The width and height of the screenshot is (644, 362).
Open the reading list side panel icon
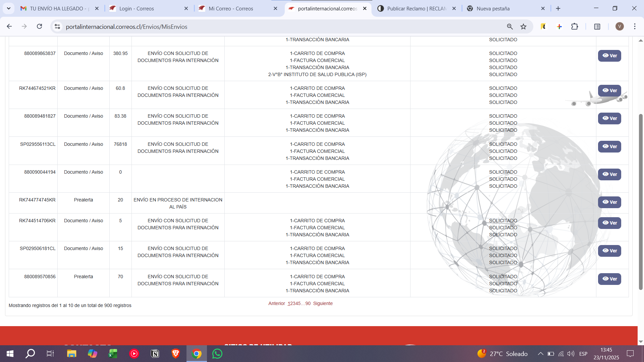[x=597, y=26]
